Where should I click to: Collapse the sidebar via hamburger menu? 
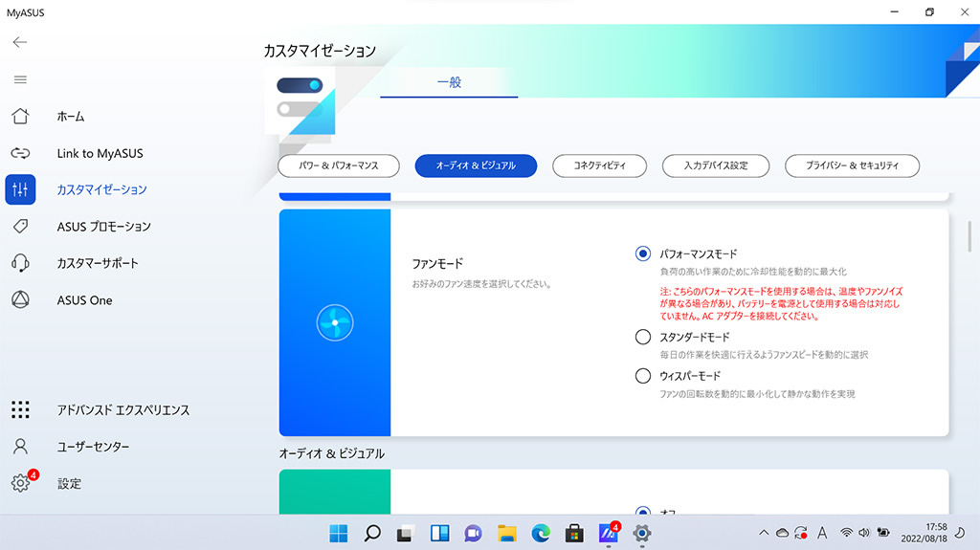tap(20, 79)
